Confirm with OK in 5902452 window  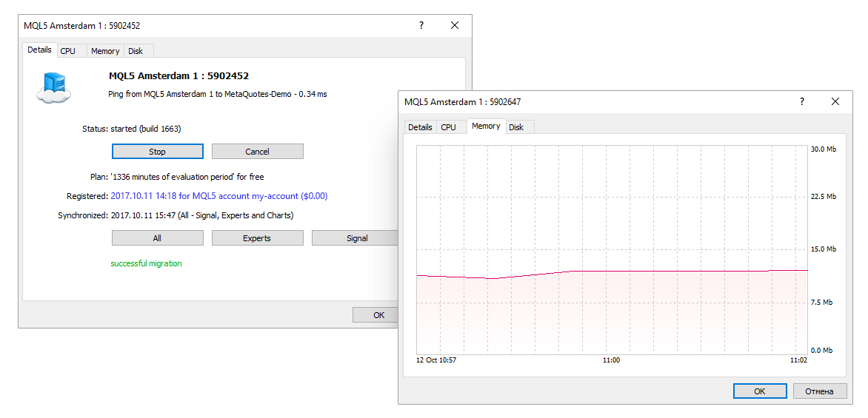coord(377,315)
